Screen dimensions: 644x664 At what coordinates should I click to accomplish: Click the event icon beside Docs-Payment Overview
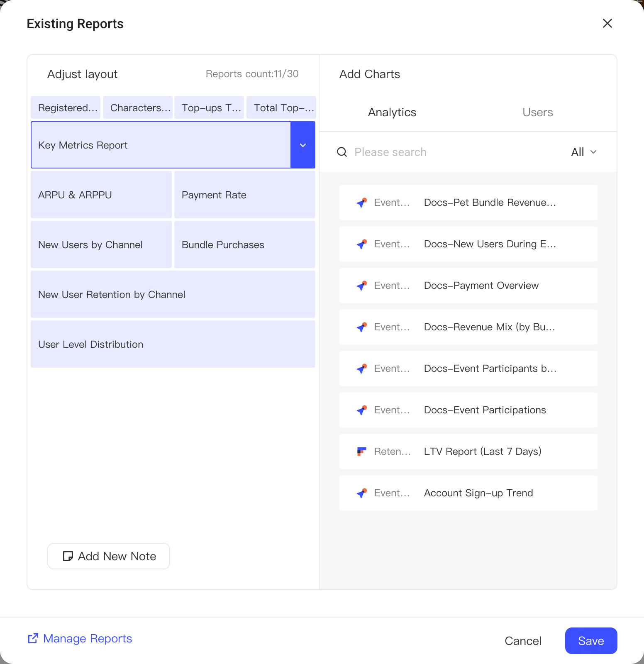(362, 286)
